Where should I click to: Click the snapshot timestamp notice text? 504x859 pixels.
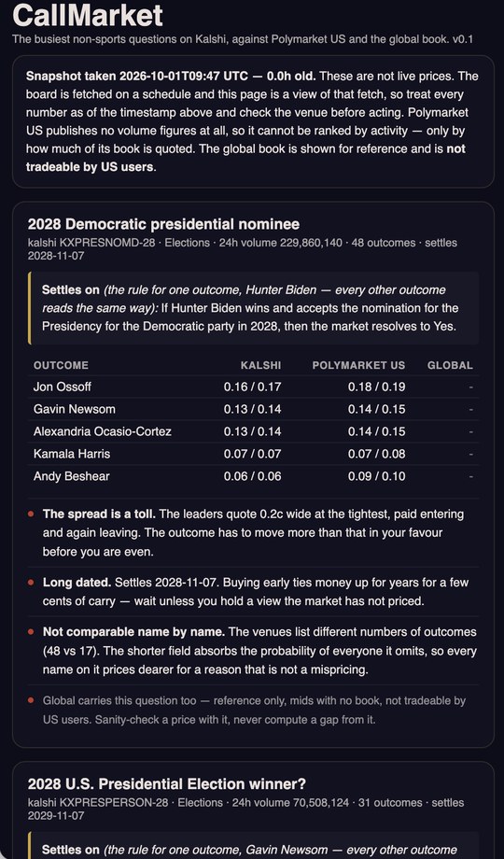point(253,121)
